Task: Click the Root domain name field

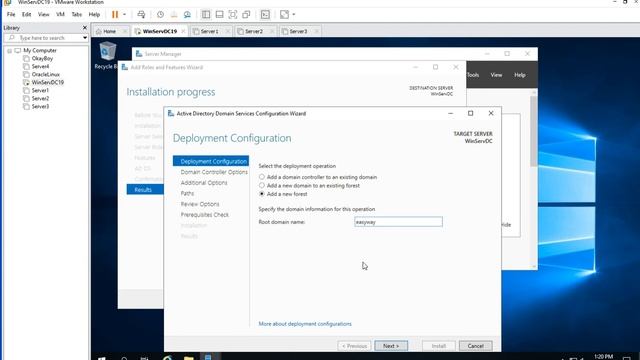Action: point(398,222)
